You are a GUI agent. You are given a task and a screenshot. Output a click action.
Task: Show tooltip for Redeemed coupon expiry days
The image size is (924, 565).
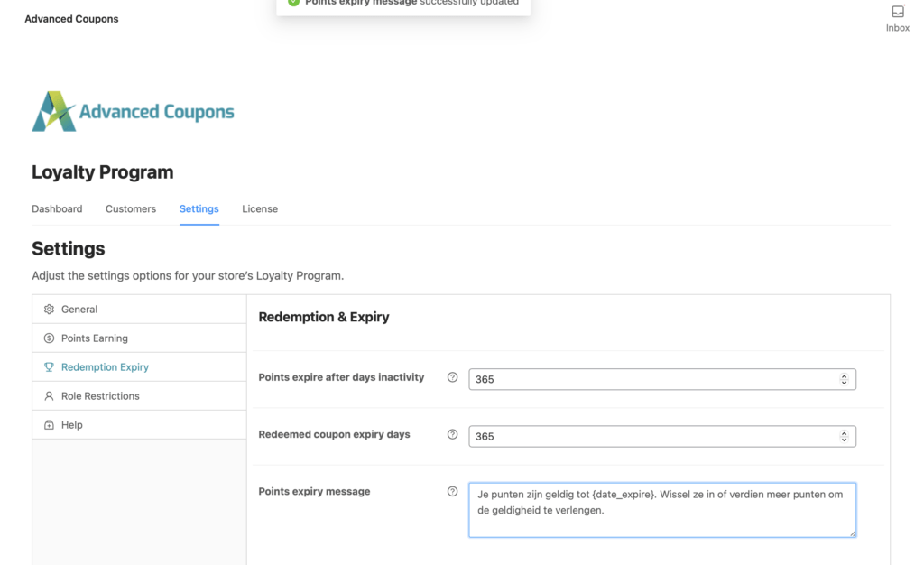[453, 434]
